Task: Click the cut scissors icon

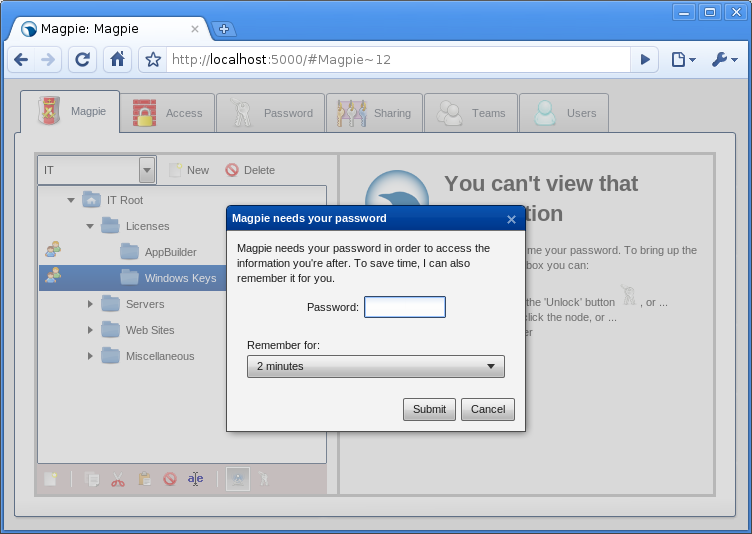Action: (118, 479)
